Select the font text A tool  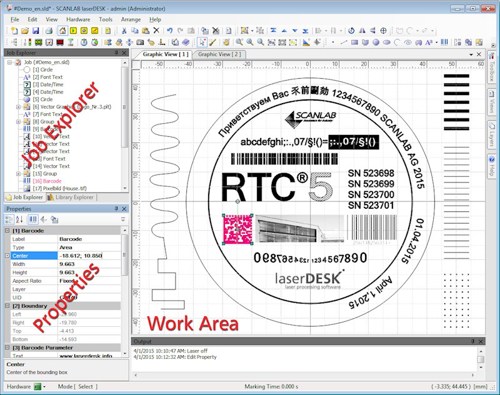[429, 42]
